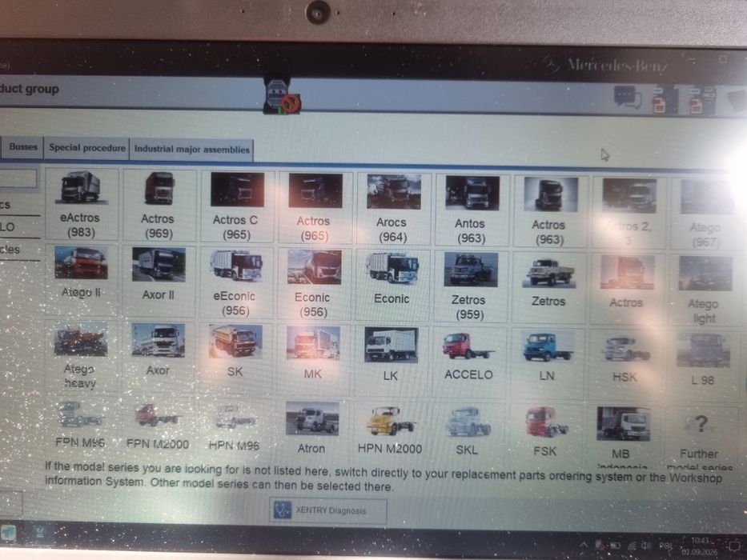Open the Zetros (959) series
Image resolution: width=747 pixels, height=560 pixels.
470,286
